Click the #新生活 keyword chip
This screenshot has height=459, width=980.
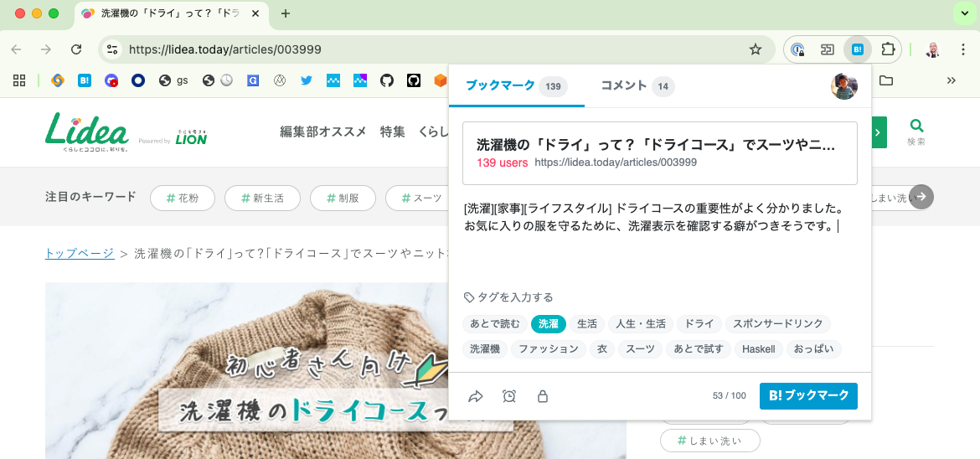[x=262, y=199]
